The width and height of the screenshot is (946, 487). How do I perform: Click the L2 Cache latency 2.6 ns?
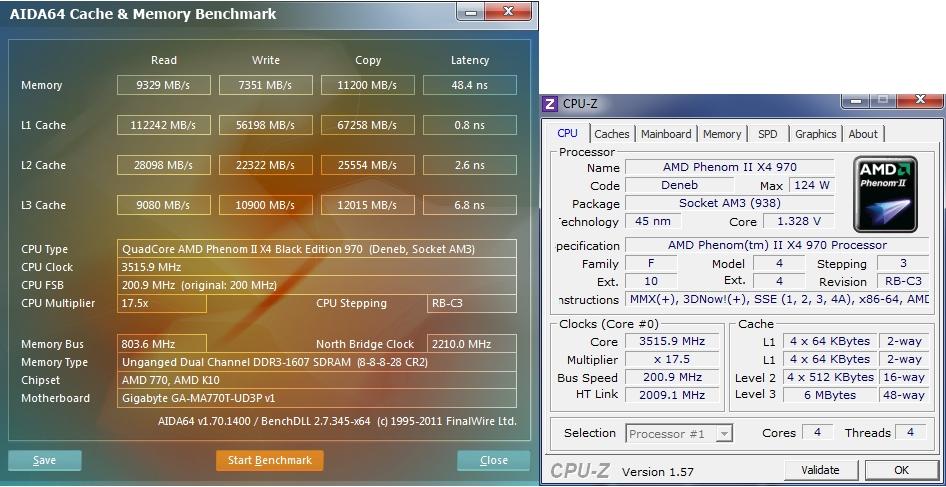coord(469,165)
